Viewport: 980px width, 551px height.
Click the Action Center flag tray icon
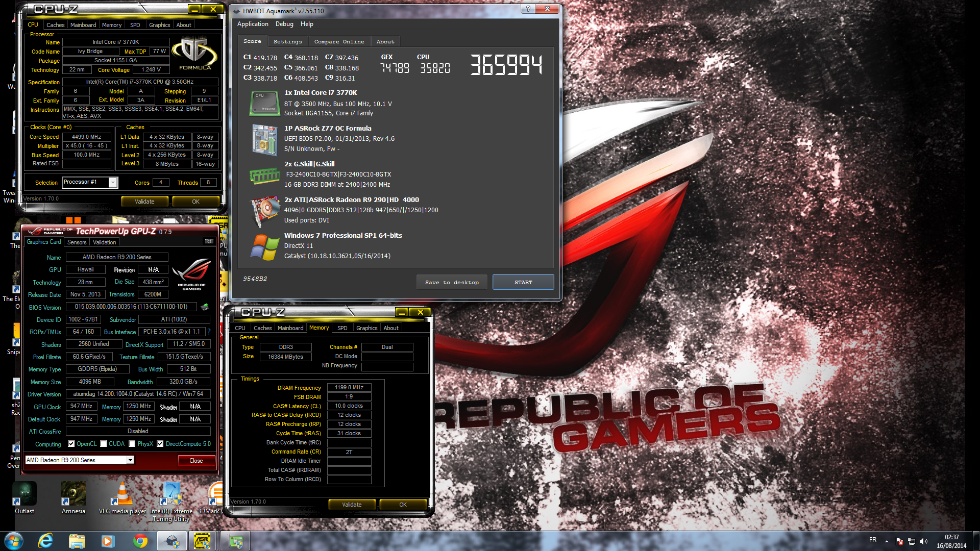point(899,541)
